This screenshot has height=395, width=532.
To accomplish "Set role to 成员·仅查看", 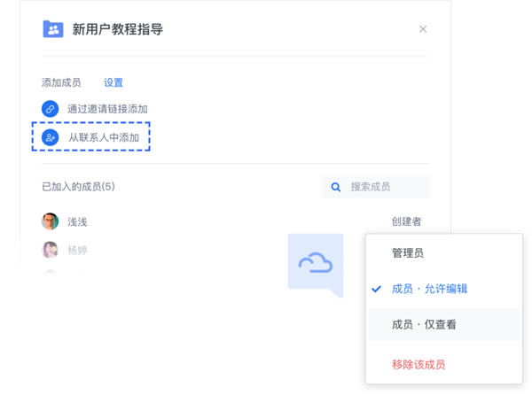I will point(424,324).
